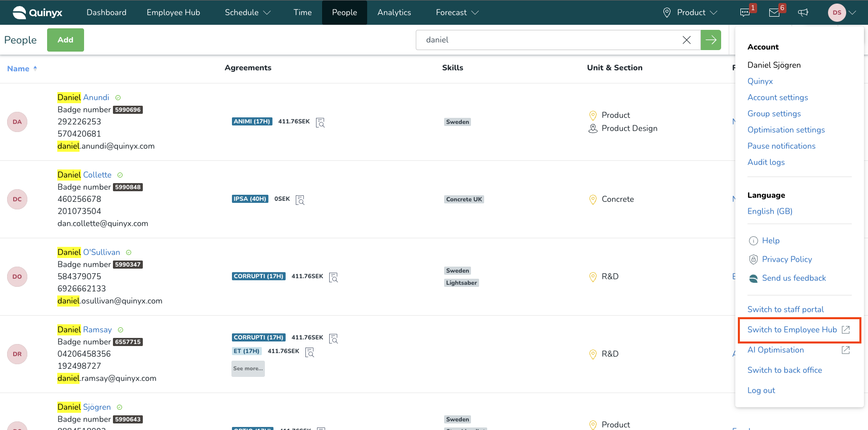
Task: Click Daniel Collette's active status icon
Action: (x=120, y=175)
